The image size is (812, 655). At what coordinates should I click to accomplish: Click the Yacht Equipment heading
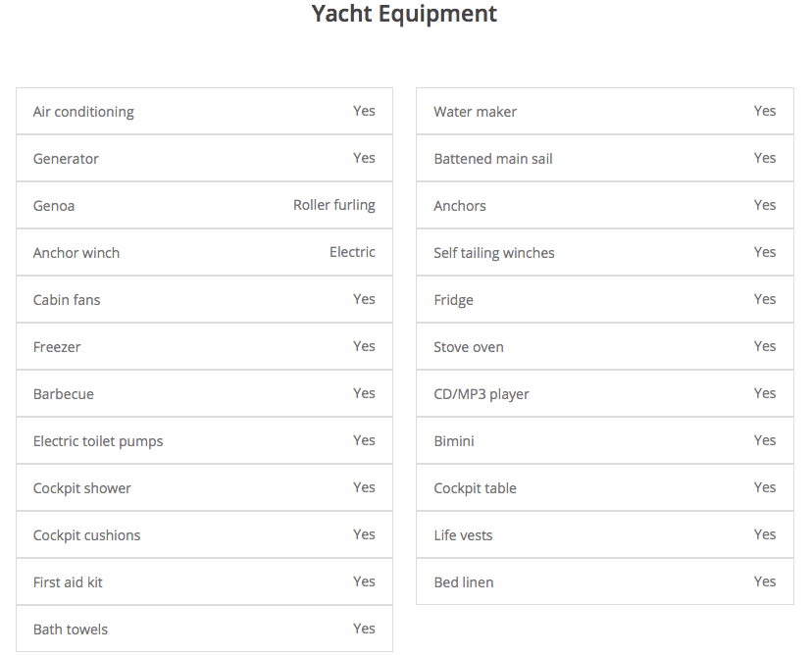[404, 14]
